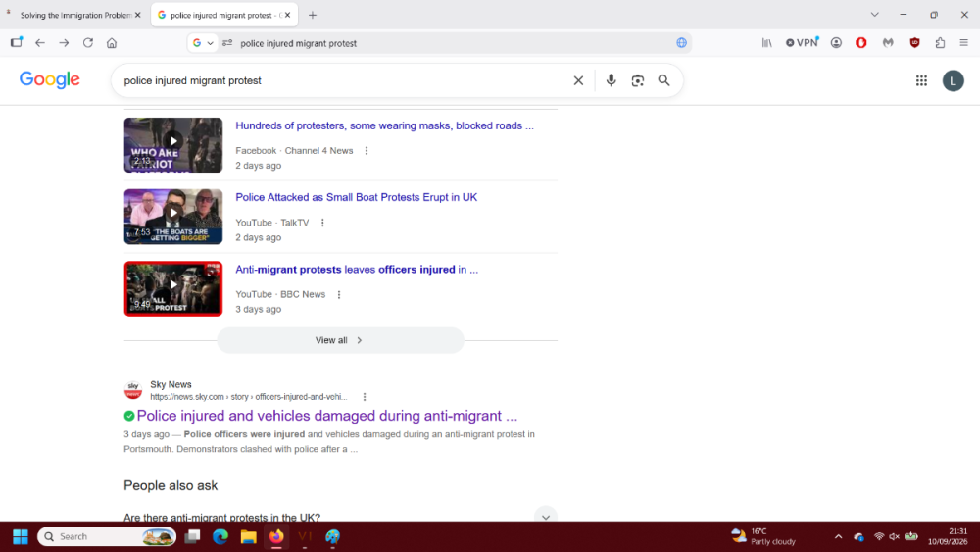Viewport: 980px width, 552px height.
Task: Clear the search query with X
Action: 578,80
